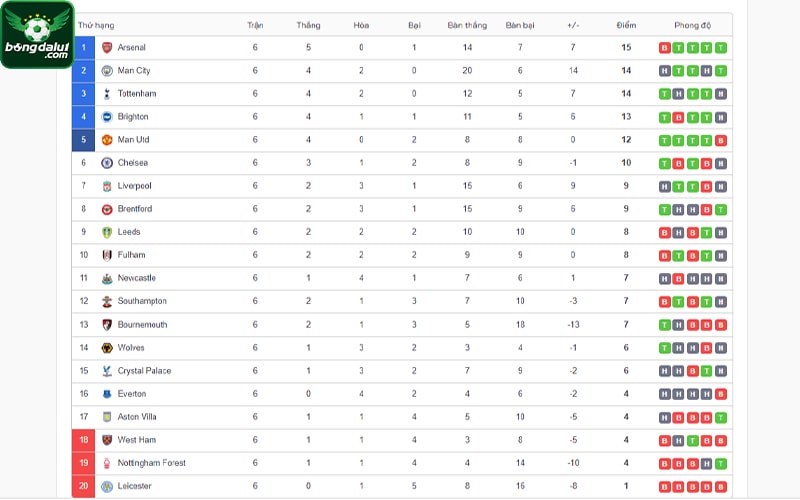Click Leicester's red rank 20 badge

pos(84,486)
